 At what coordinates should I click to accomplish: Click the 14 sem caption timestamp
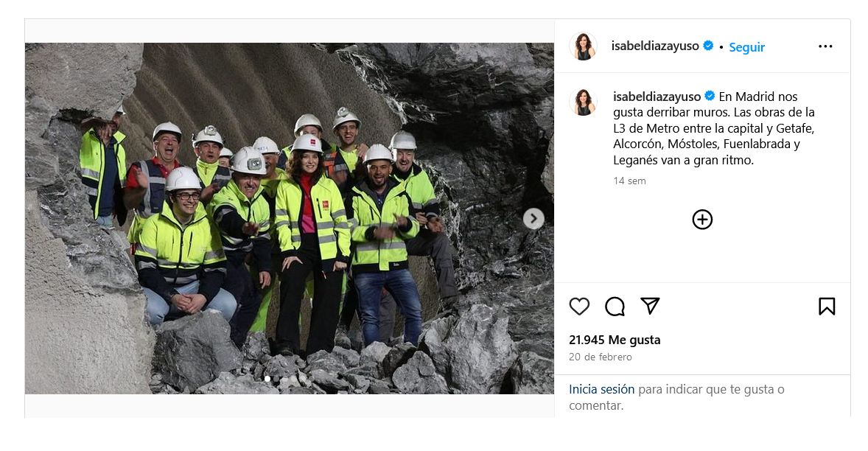pos(629,181)
